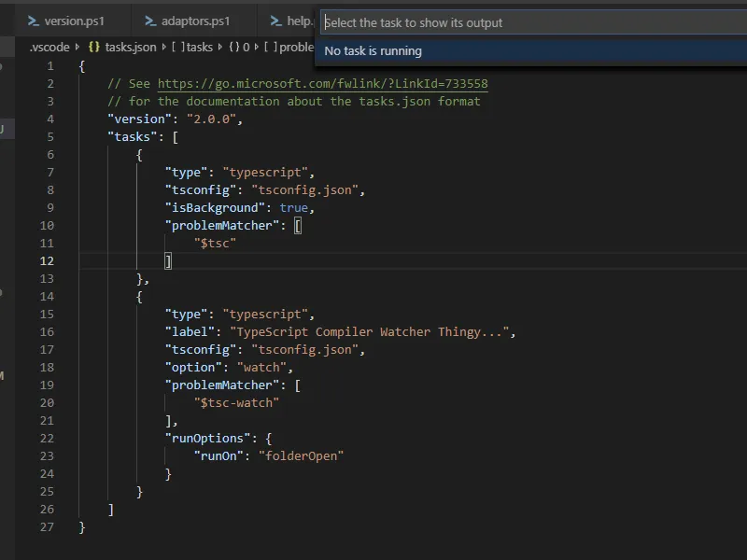Click line number 27 in the gutter
Viewport: 747px width, 560px height.
click(x=47, y=527)
